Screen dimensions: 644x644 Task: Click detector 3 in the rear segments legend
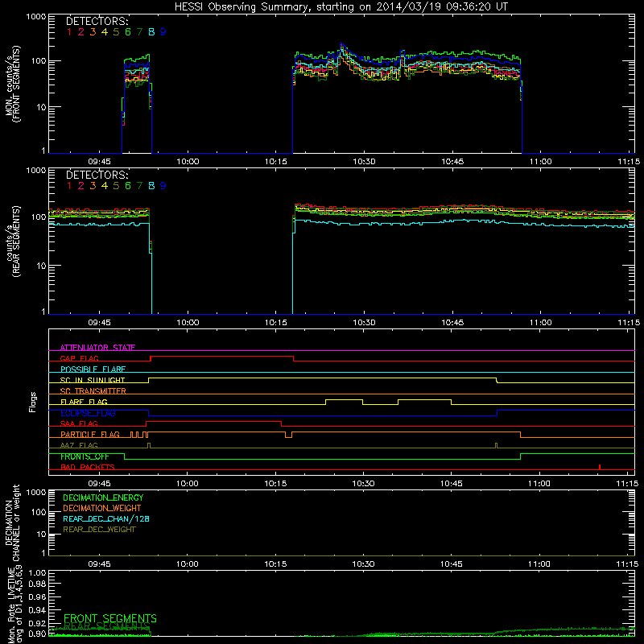point(93,186)
